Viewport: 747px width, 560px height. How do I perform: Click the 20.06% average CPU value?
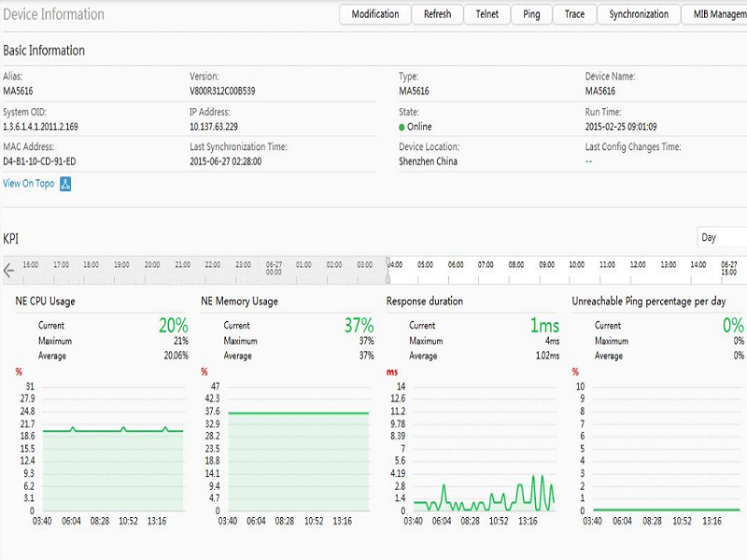pyautogui.click(x=176, y=356)
